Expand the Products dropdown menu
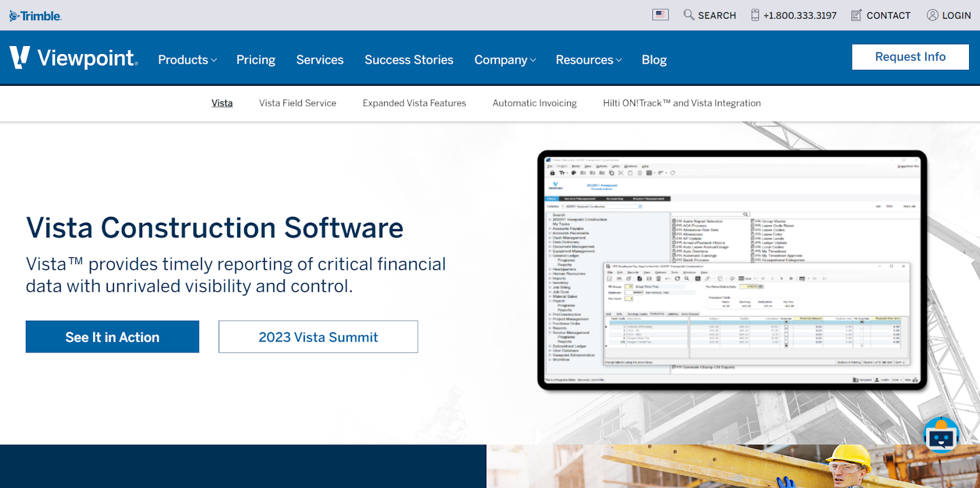980x488 pixels. pyautogui.click(x=187, y=59)
